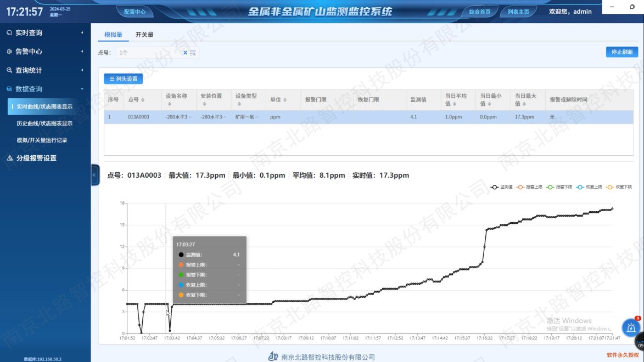Click the sort icon under 设备类型 header

[x=240, y=104]
